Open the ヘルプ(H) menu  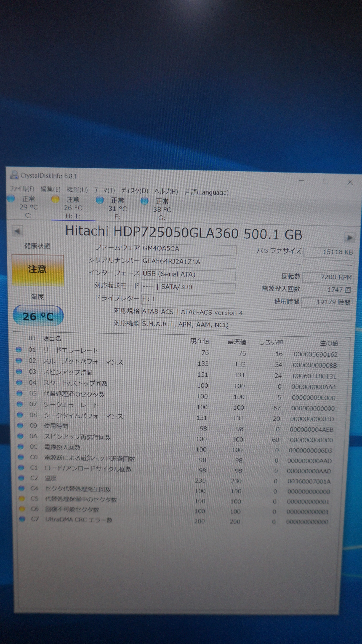166,192
